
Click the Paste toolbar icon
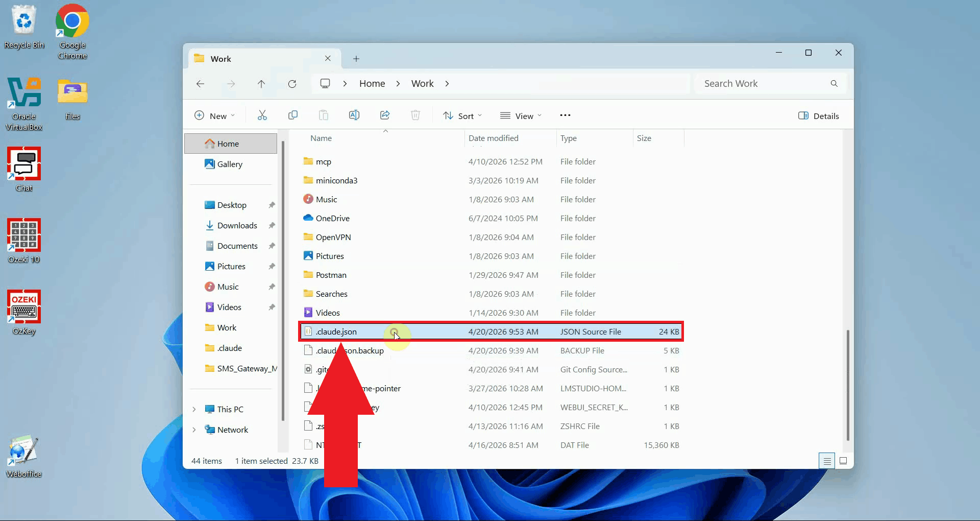tap(324, 115)
